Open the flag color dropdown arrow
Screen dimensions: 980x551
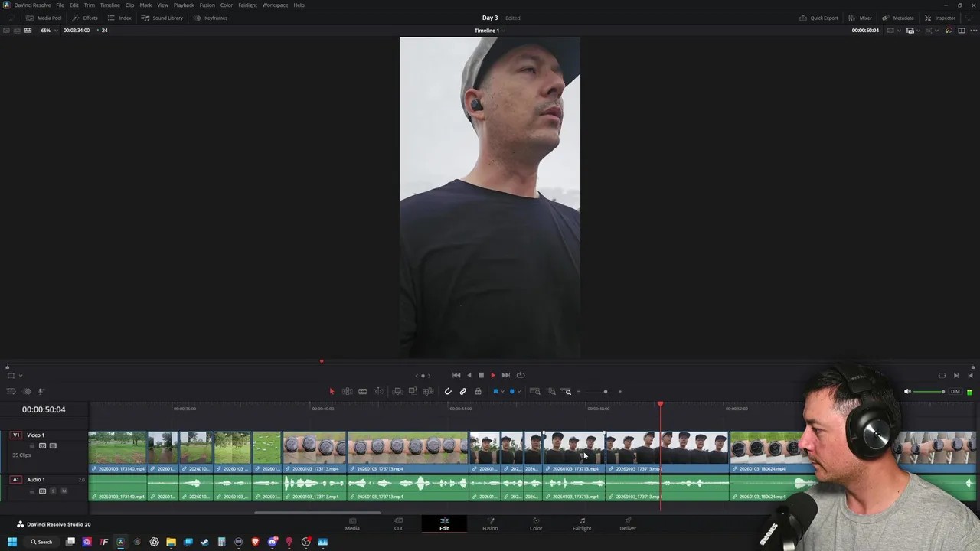[x=502, y=392]
